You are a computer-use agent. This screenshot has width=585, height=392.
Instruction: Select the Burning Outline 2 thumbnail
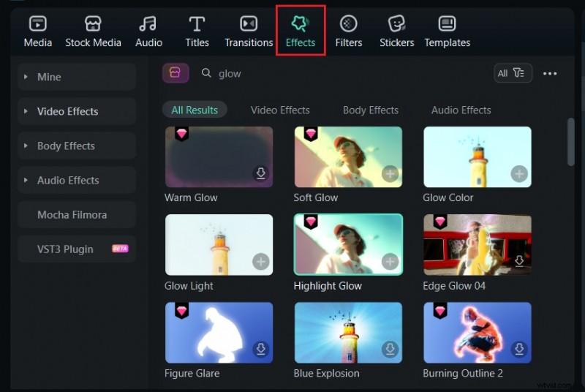point(478,333)
